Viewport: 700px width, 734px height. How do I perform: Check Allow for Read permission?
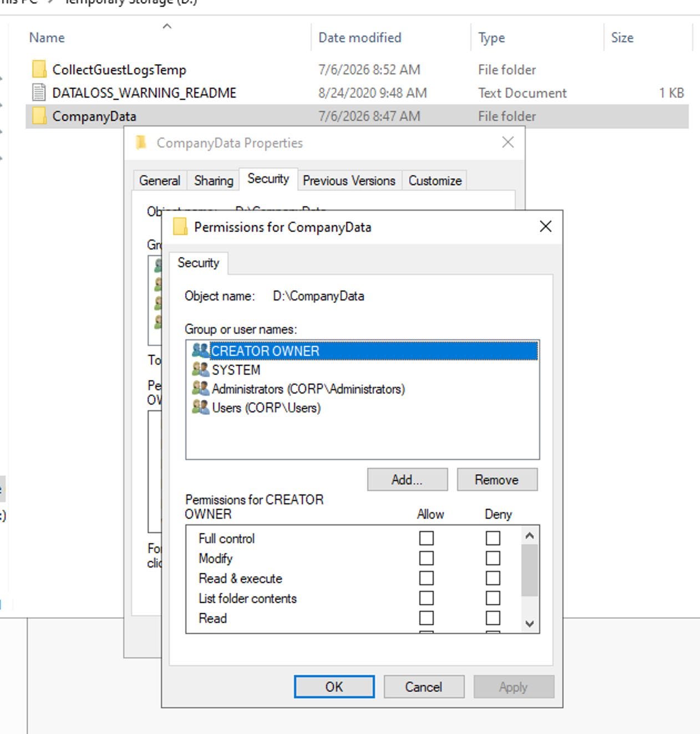click(x=426, y=618)
